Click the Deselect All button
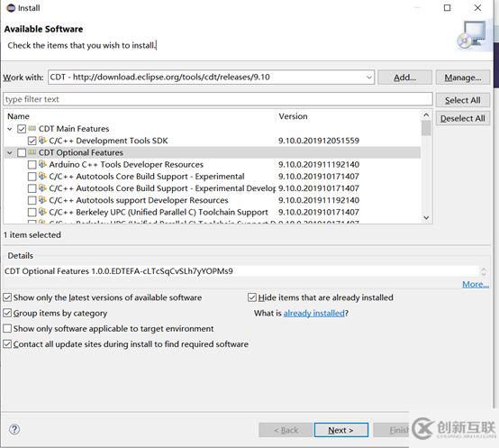Viewport: 499px width, 448px height. coord(463,118)
